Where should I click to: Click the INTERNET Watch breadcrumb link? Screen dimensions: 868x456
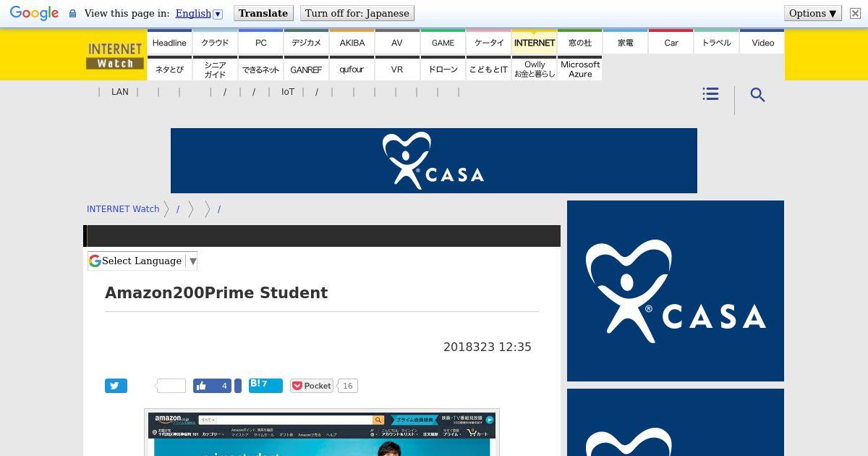(x=123, y=208)
